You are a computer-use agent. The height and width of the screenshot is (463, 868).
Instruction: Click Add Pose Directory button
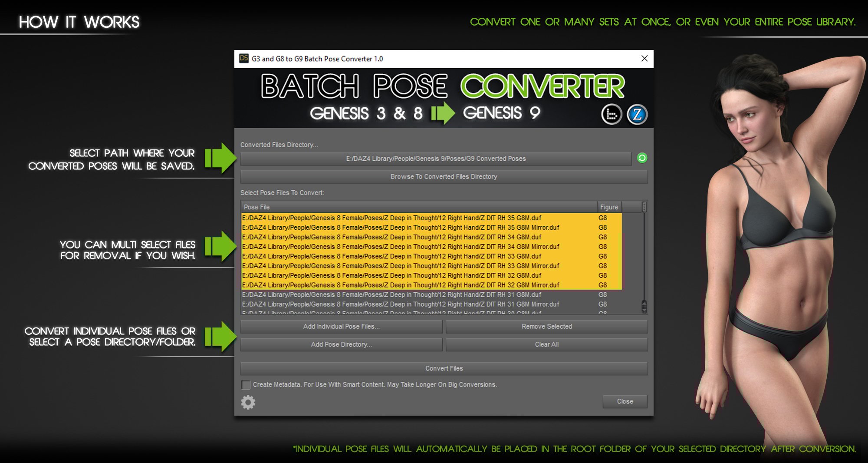tap(341, 344)
